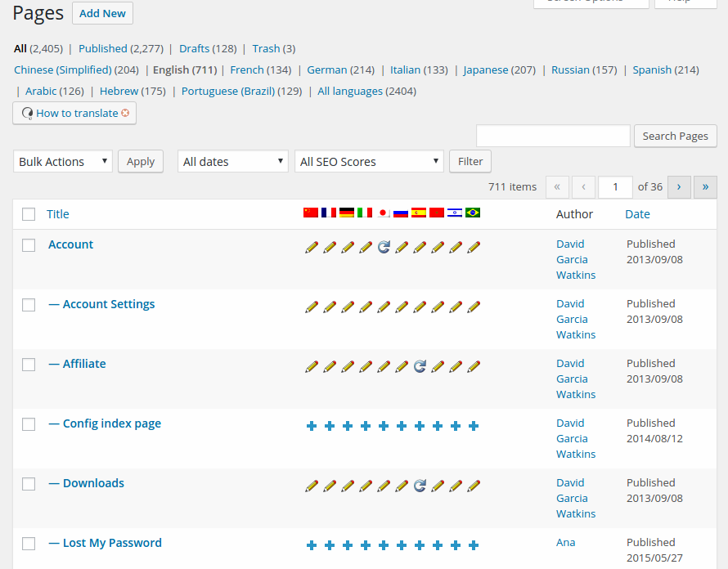Click the Japanese update icon for Account

pyautogui.click(x=384, y=247)
